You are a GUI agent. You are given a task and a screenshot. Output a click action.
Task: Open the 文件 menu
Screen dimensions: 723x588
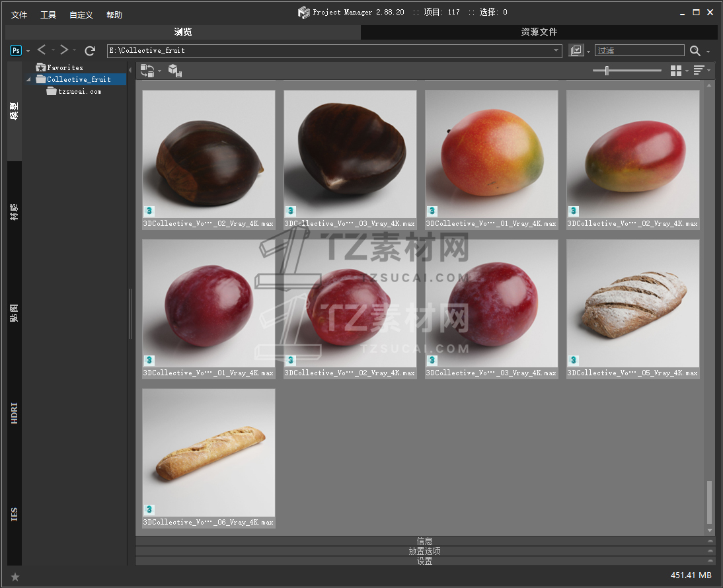coord(19,15)
